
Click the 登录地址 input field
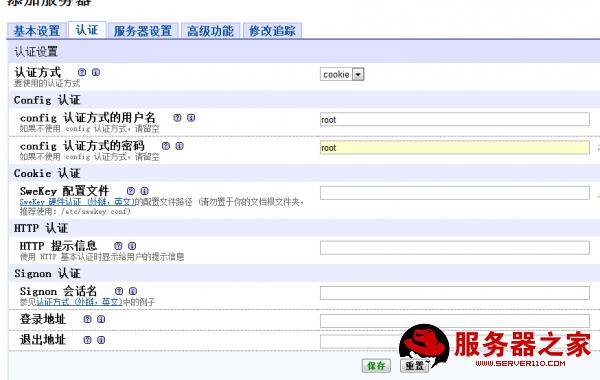pos(455,321)
